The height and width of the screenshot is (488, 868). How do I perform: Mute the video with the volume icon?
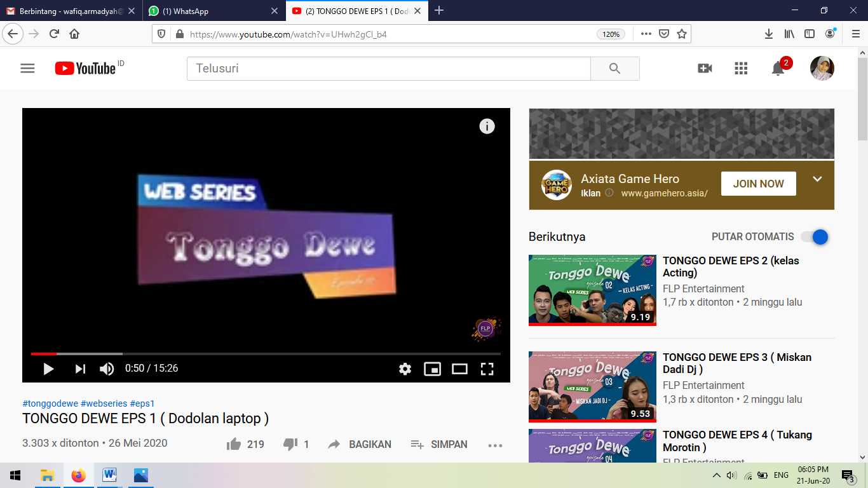pos(107,369)
